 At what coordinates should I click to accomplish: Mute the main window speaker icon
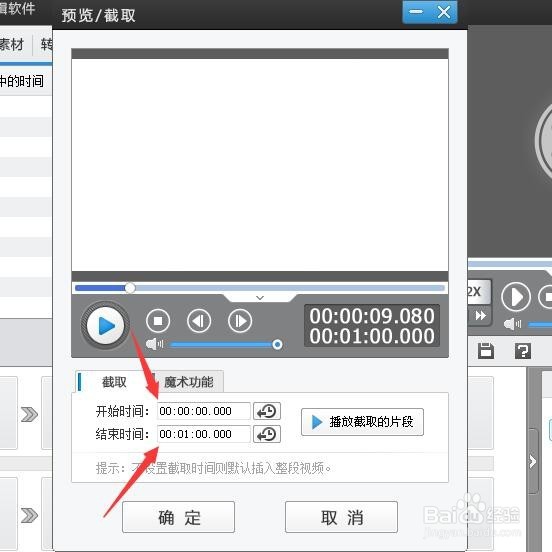click(x=512, y=324)
